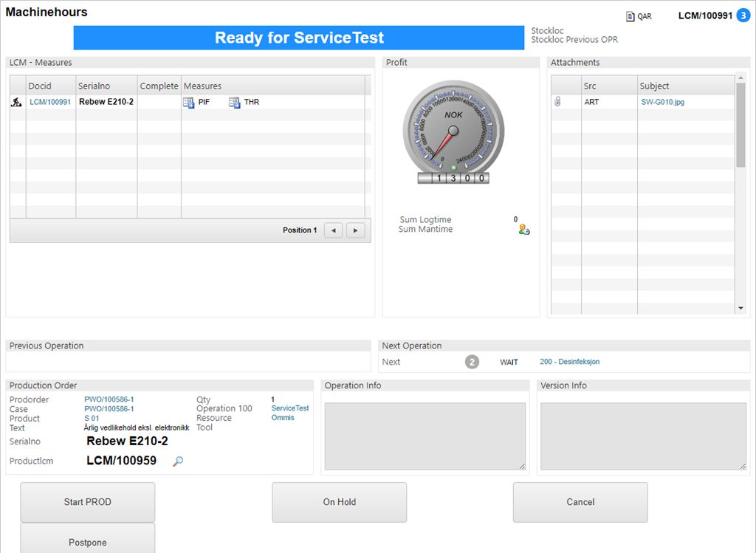The image size is (756, 553).
Task: Click the magnifier icon next to LCM/100959
Action: (177, 461)
